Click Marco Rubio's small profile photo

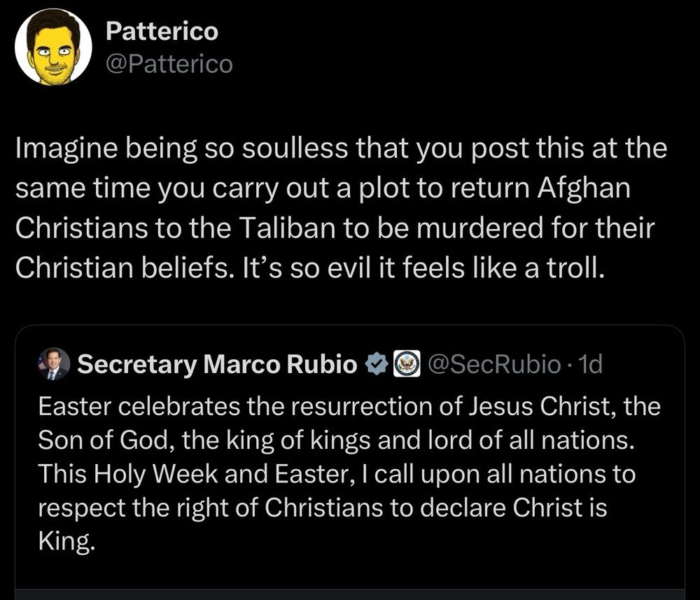point(54,364)
